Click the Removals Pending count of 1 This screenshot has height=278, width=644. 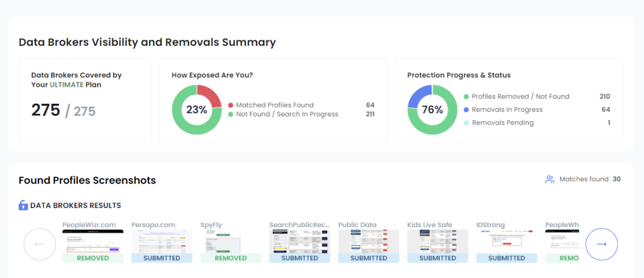coord(609,123)
